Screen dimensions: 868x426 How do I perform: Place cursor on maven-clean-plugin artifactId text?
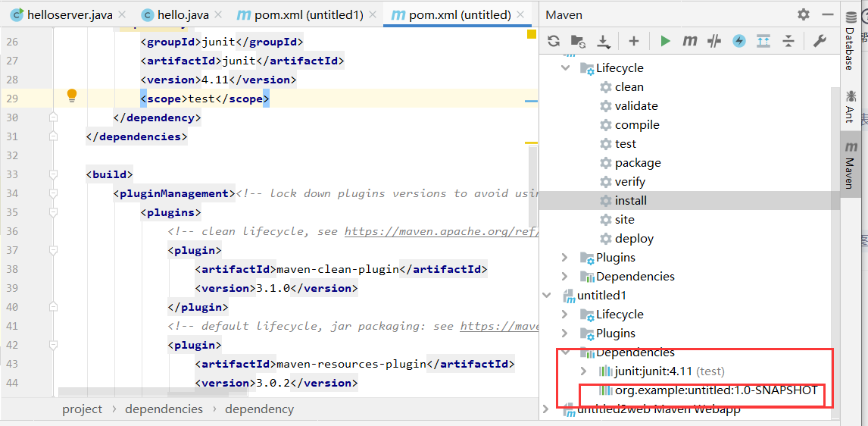click(338, 269)
